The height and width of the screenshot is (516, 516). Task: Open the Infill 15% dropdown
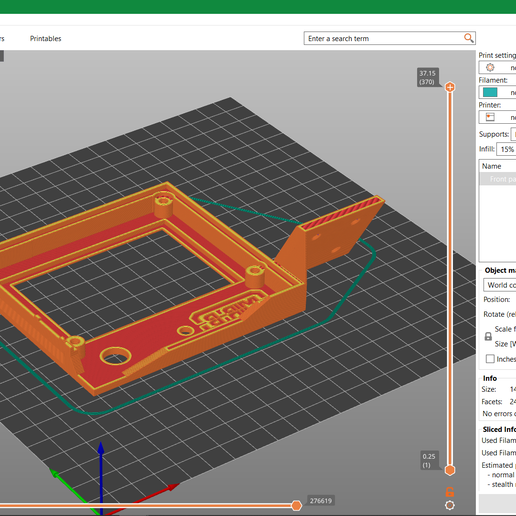tap(506, 149)
